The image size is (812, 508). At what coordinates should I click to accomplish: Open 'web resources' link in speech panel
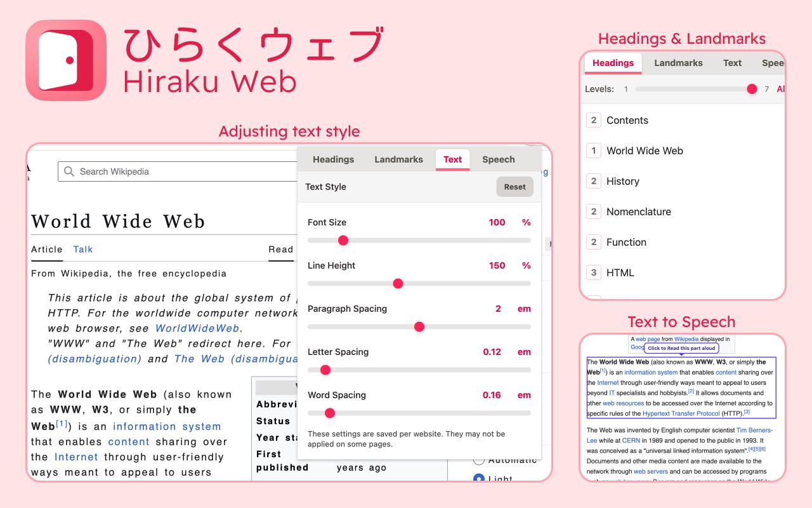[623, 403]
